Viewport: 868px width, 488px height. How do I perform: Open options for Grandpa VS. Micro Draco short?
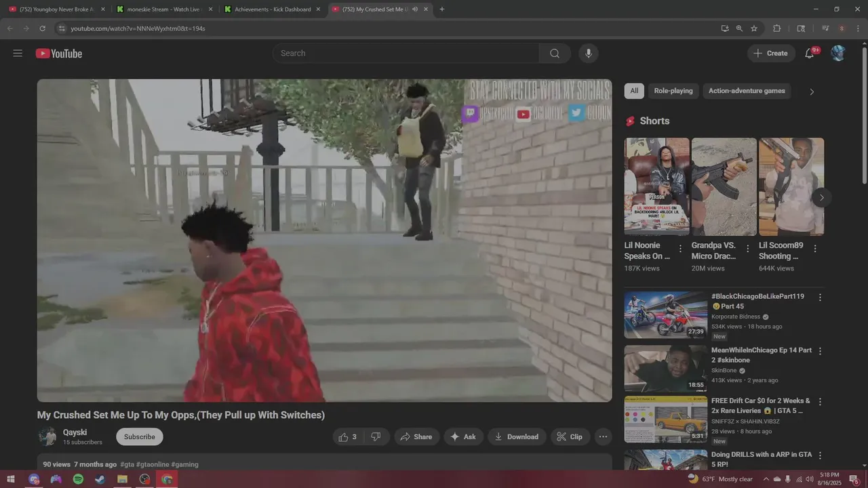[748, 249]
